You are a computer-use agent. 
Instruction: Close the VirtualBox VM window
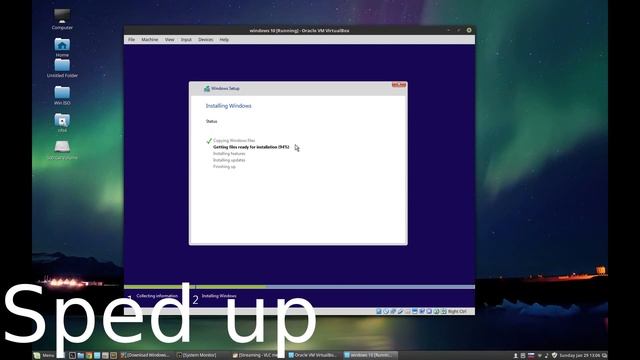tap(469, 30)
